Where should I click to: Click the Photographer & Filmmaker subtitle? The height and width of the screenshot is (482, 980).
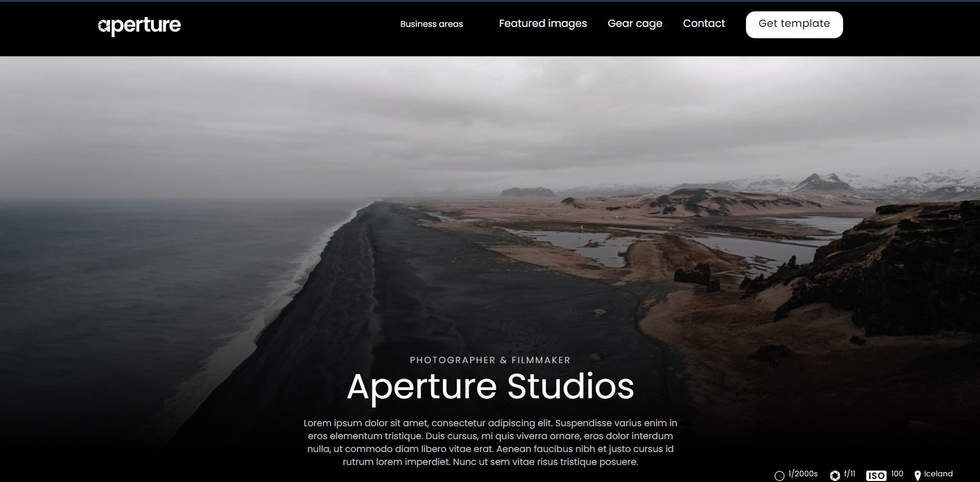click(x=490, y=360)
